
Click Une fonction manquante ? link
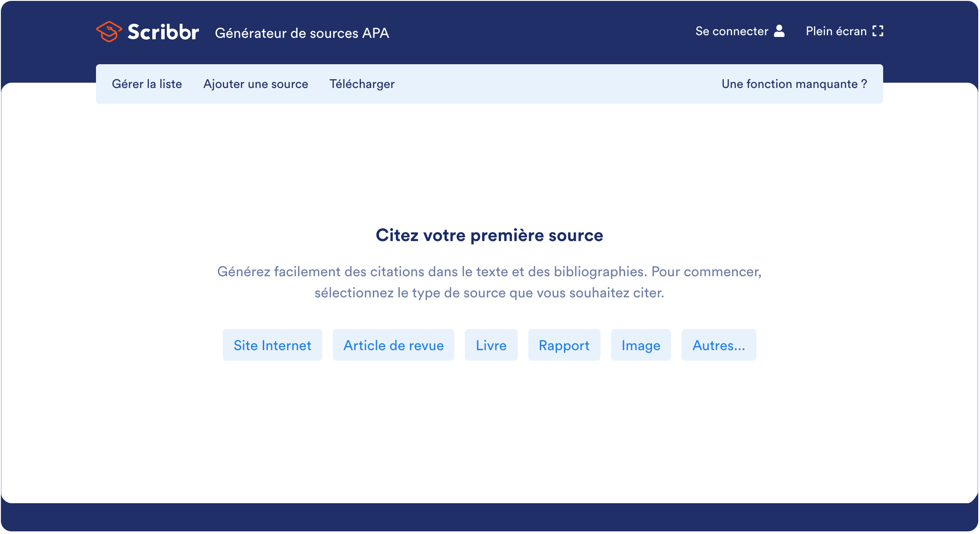(794, 84)
